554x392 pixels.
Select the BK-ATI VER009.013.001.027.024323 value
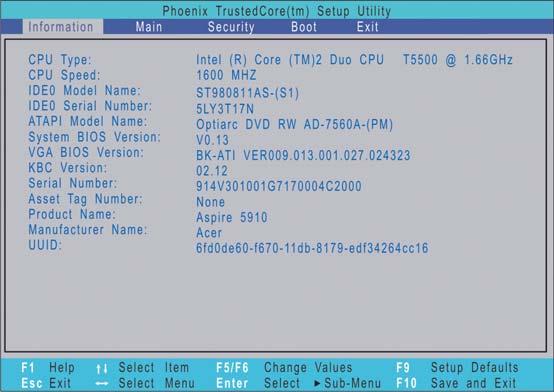(303, 155)
